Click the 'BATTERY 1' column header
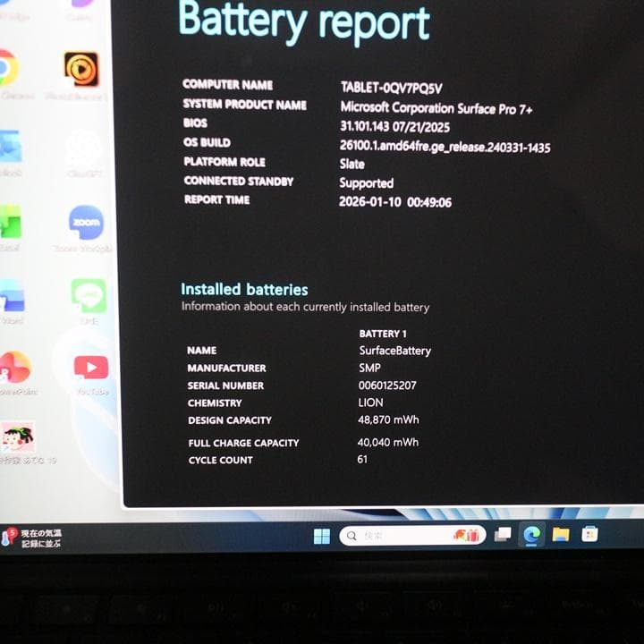Image resolution: width=644 pixels, height=644 pixels. pyautogui.click(x=383, y=334)
